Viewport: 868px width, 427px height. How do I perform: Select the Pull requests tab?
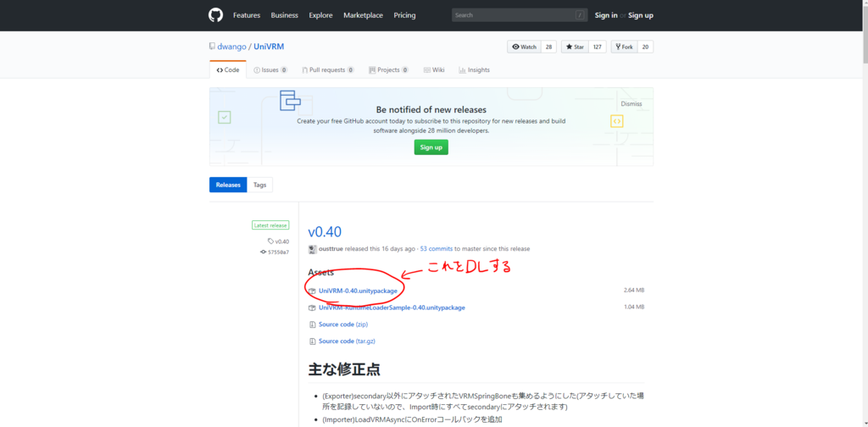pos(328,69)
